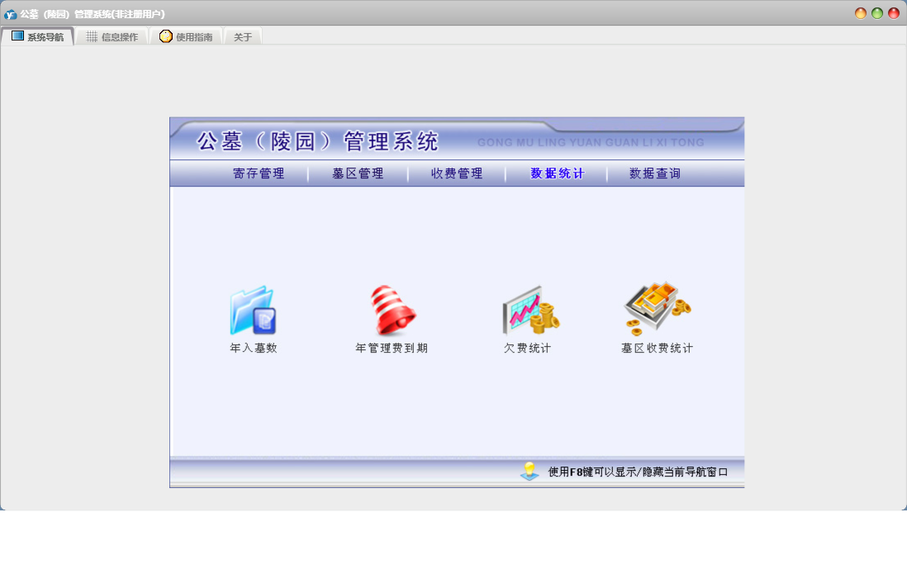This screenshot has height=588, width=907.
Task: Select 寄存管理 navigation menu
Action: (x=259, y=173)
